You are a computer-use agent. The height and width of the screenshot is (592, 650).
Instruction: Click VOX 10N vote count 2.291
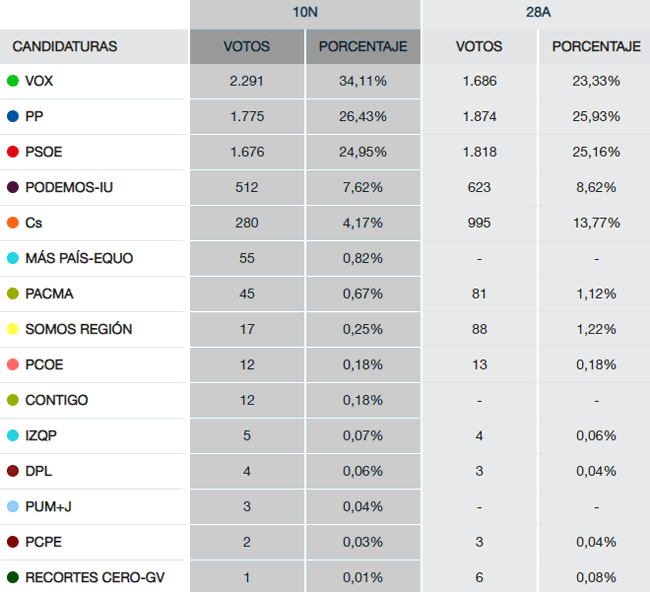[x=246, y=81]
